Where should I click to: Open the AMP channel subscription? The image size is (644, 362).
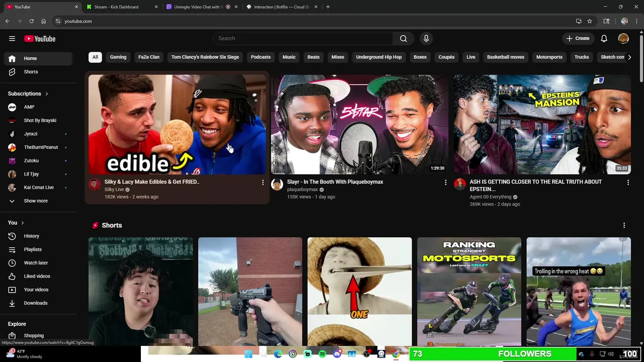pyautogui.click(x=38, y=107)
